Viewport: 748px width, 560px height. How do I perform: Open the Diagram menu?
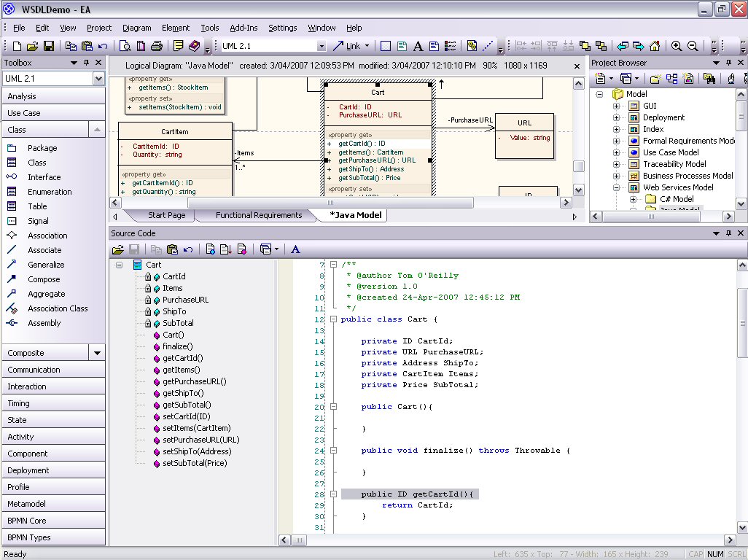[136, 28]
